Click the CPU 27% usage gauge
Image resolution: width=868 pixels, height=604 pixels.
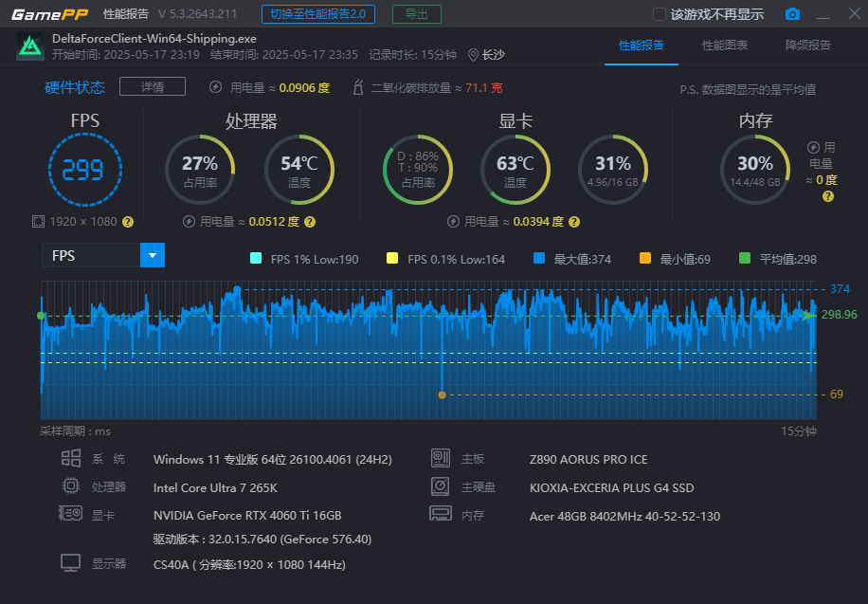click(200, 170)
